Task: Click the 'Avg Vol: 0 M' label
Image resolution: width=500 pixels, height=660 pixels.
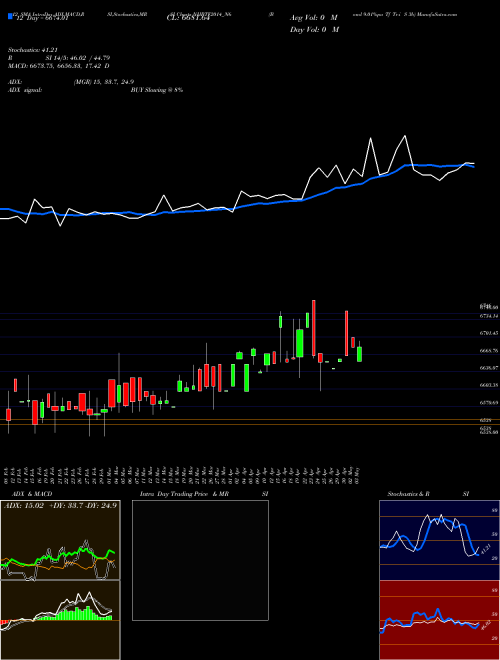Action: tap(314, 18)
